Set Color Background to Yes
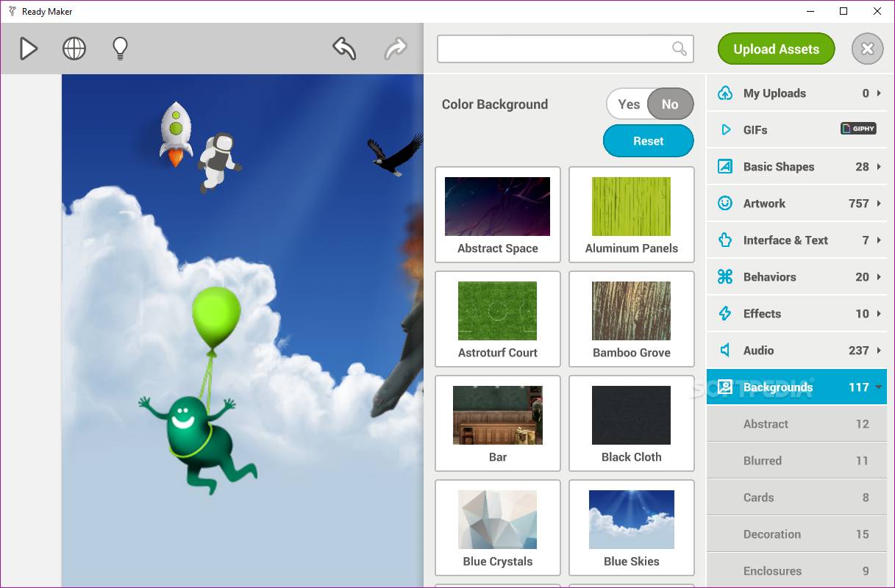Image resolution: width=895 pixels, height=588 pixels. click(628, 104)
